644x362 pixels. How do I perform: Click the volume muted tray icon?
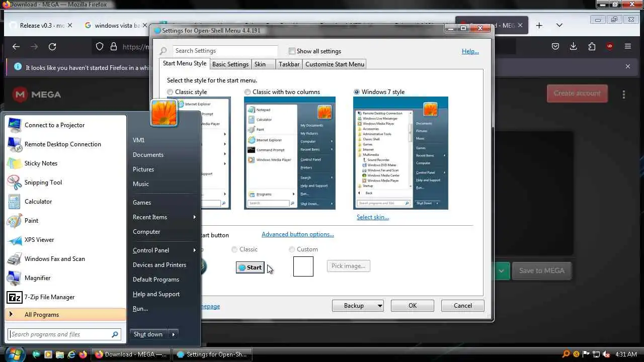(606, 354)
